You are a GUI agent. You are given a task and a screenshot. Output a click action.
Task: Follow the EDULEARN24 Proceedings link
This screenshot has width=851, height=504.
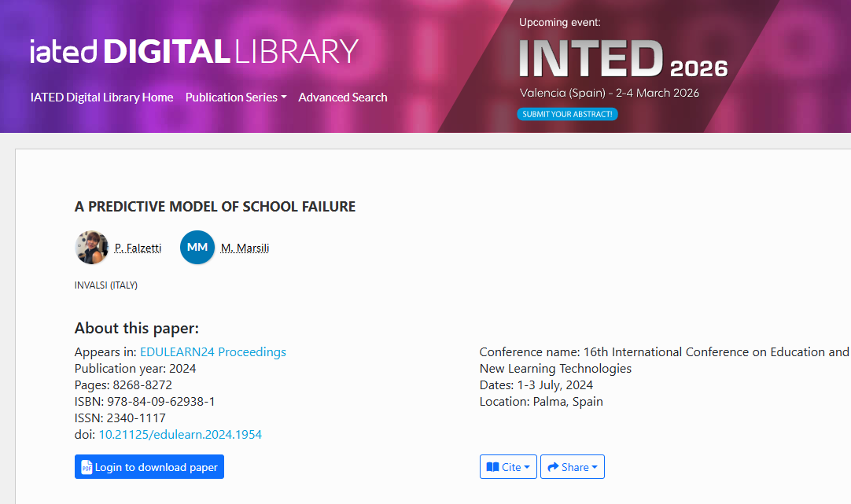tap(212, 352)
